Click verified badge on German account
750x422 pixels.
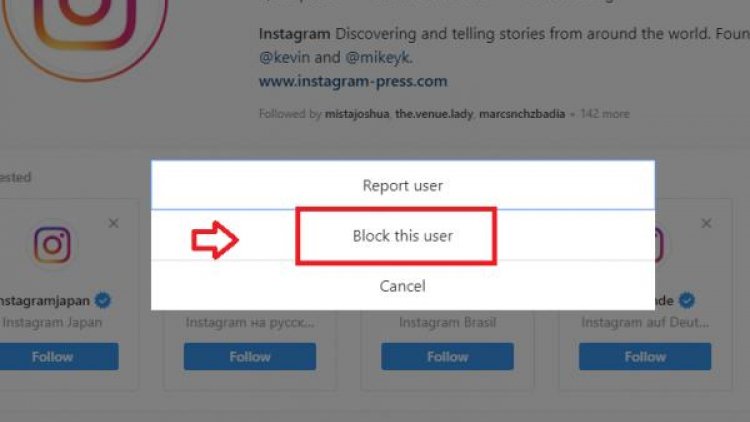coord(687,300)
